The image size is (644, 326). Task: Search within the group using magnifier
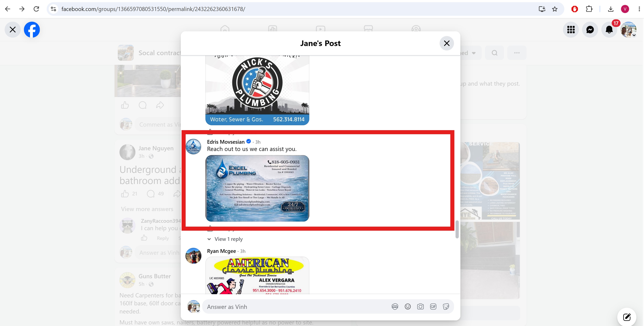pyautogui.click(x=494, y=53)
